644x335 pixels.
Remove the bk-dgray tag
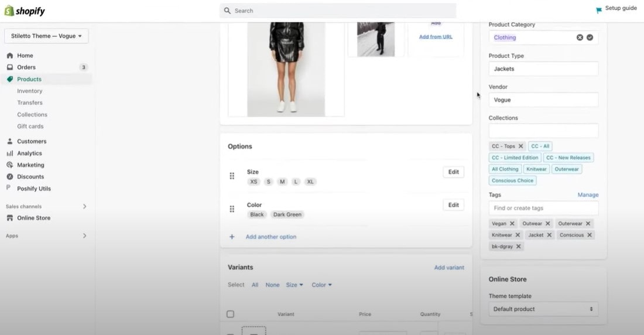coord(518,247)
